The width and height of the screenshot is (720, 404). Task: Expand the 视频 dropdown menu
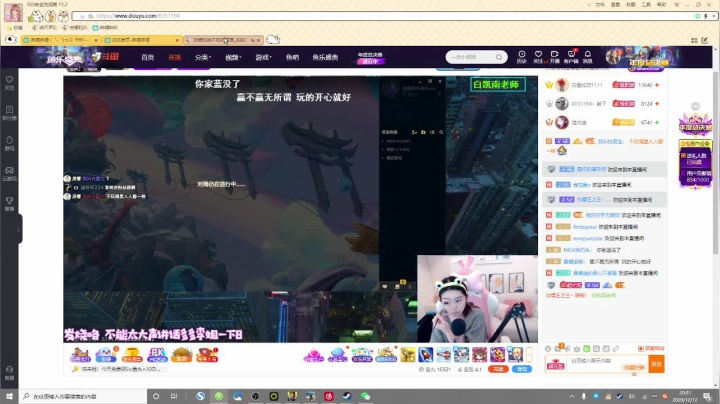(233, 57)
